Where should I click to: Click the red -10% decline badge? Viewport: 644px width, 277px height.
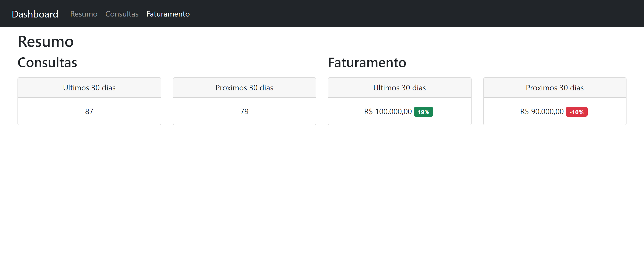[x=576, y=112]
